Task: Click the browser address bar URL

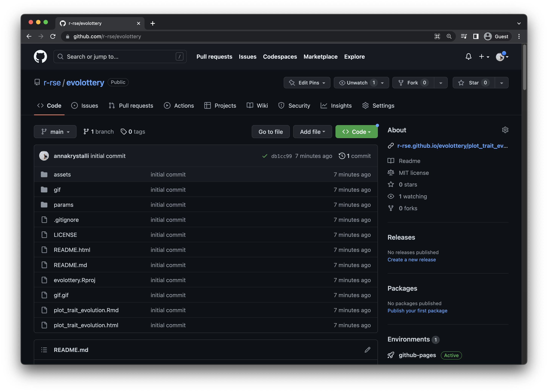Action: (x=107, y=36)
